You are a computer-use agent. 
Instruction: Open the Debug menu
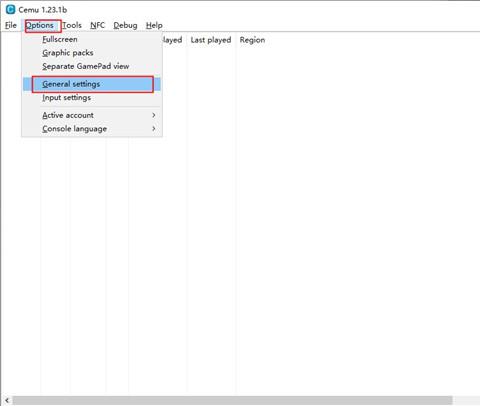125,25
